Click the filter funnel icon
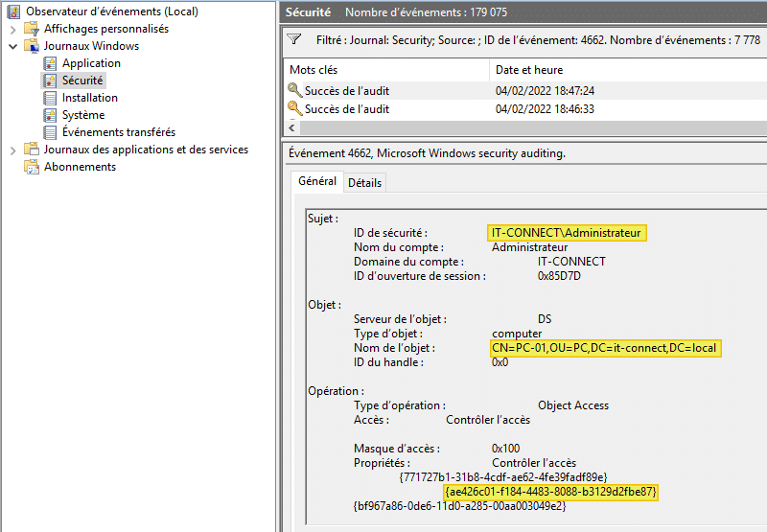767x532 pixels. point(294,39)
